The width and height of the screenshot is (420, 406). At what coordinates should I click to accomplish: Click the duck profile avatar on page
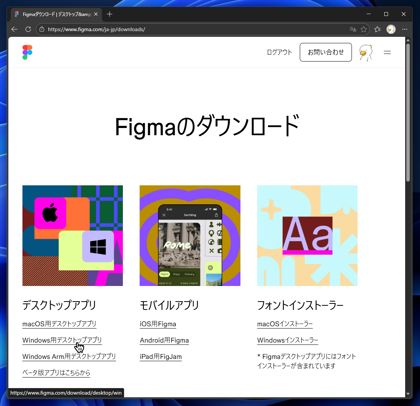tap(366, 52)
